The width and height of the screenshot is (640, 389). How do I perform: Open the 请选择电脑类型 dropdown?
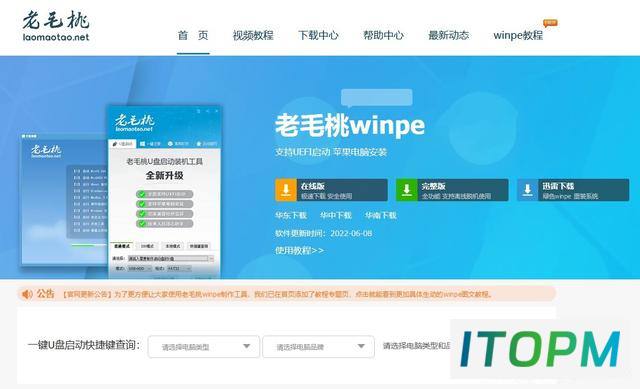pos(203,347)
